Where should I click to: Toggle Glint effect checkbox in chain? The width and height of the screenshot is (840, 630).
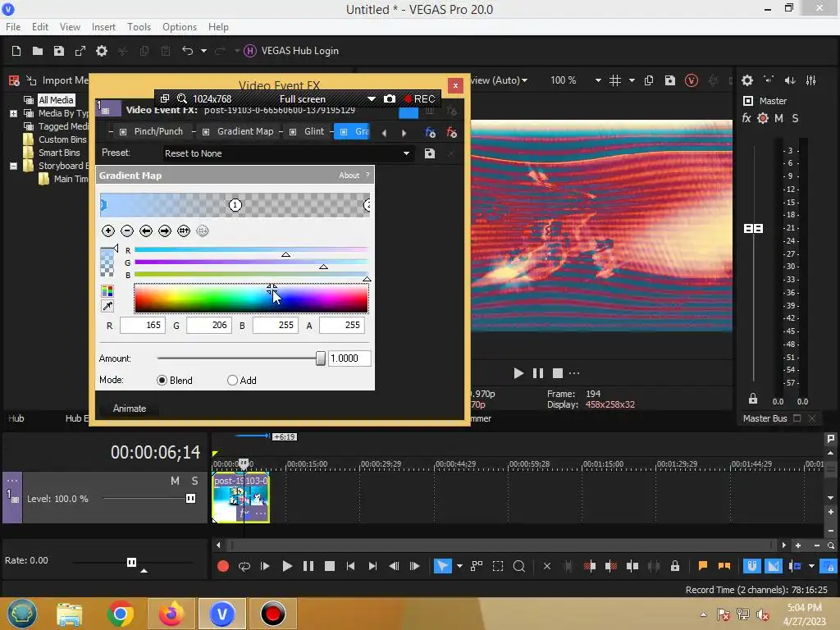click(293, 132)
